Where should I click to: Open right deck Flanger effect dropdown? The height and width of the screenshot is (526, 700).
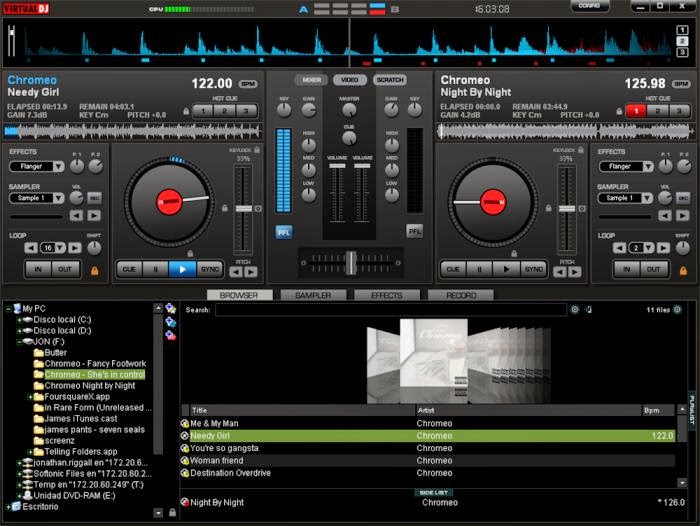tap(648, 167)
